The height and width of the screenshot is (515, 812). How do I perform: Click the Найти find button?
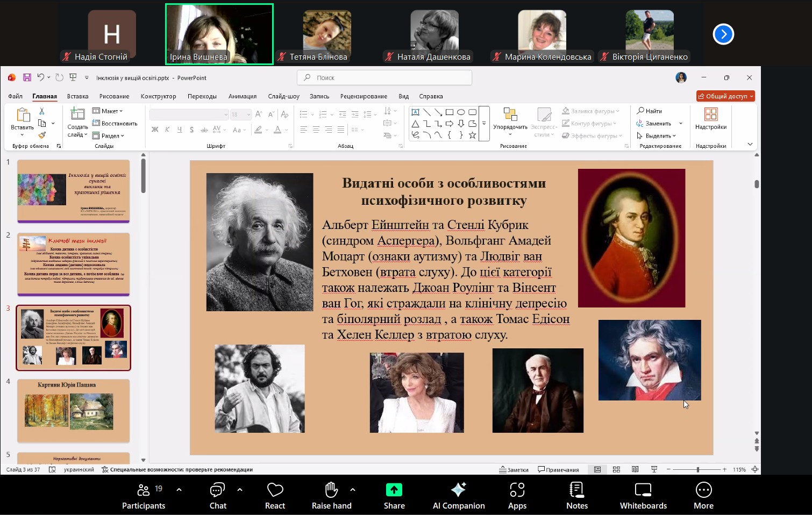coord(650,111)
